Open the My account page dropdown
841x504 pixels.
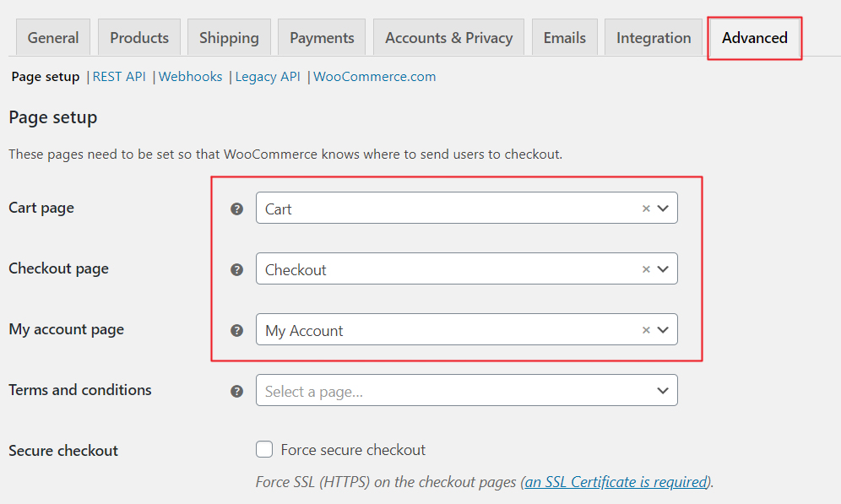[456, 330]
